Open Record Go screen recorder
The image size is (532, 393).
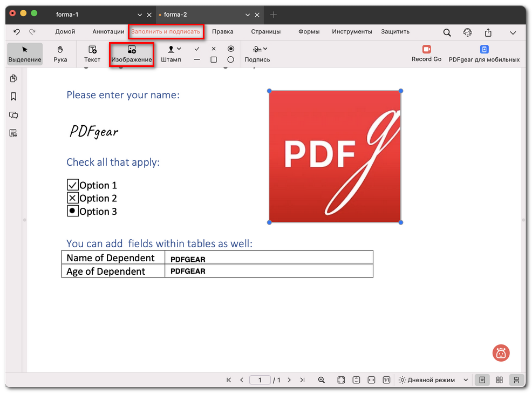[426, 53]
